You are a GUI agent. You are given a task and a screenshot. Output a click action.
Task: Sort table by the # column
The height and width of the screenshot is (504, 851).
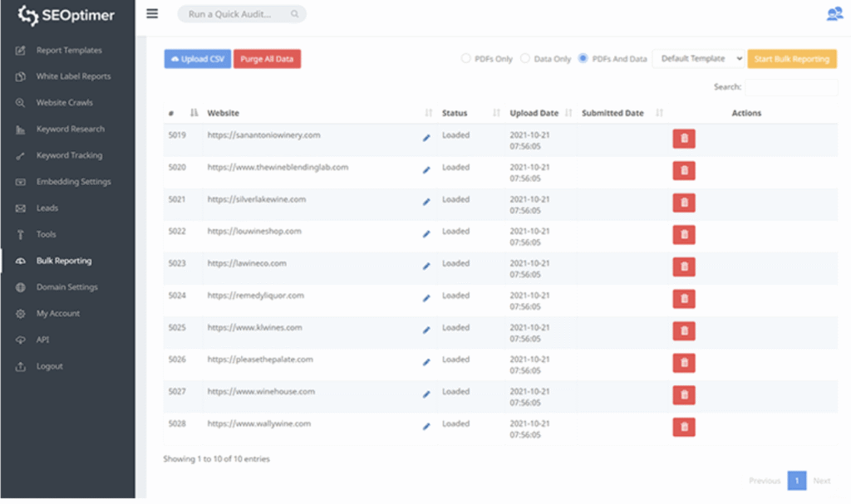182,113
